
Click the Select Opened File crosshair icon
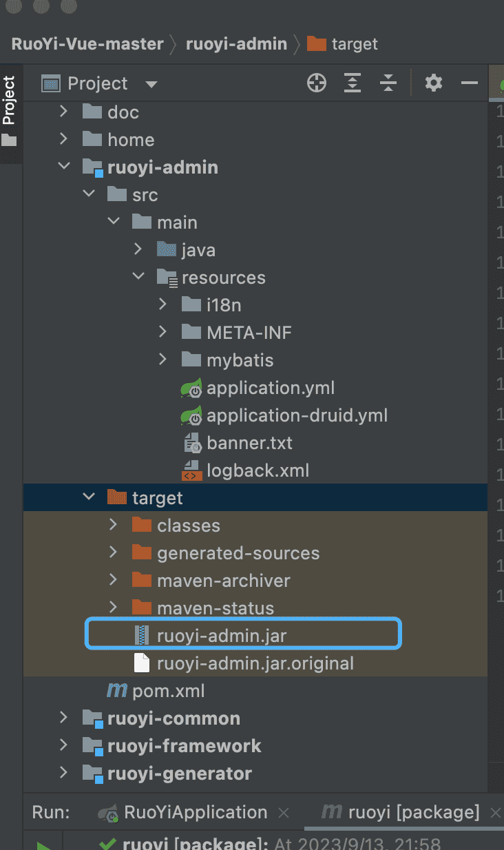coord(316,84)
